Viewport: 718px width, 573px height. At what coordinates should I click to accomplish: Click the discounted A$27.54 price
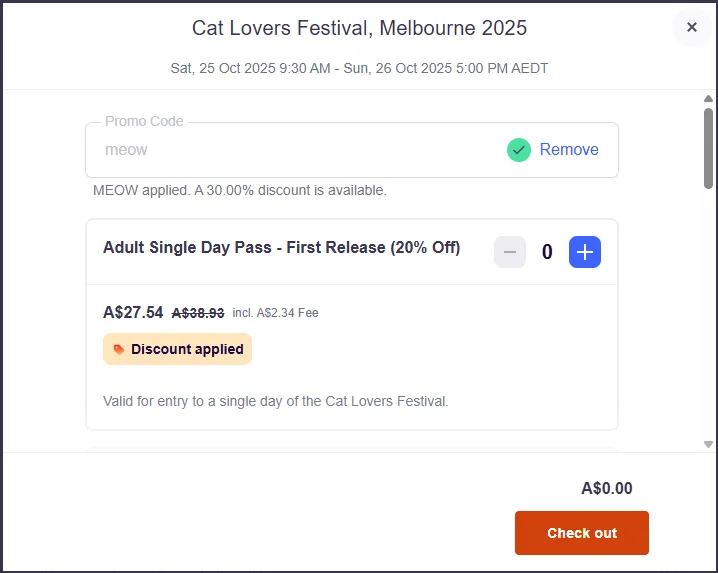click(x=133, y=312)
